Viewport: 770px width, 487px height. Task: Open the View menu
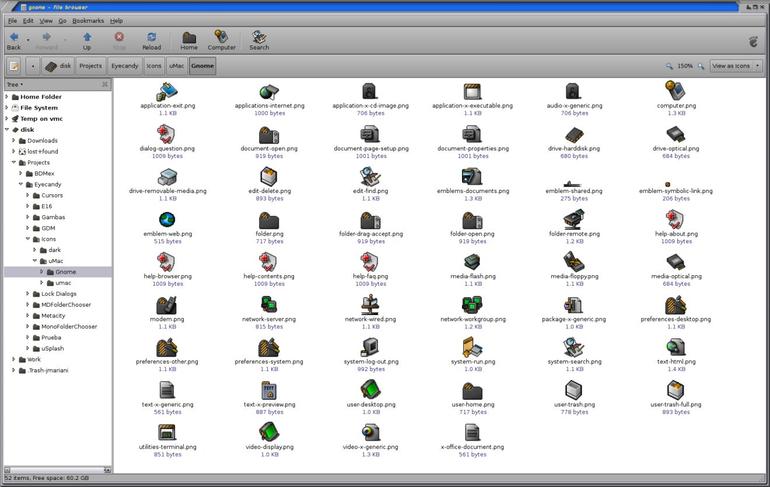(46, 21)
